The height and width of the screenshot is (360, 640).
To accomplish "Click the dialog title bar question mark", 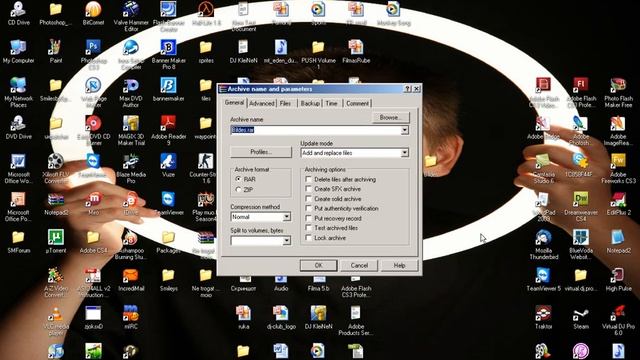I will tap(407, 89).
